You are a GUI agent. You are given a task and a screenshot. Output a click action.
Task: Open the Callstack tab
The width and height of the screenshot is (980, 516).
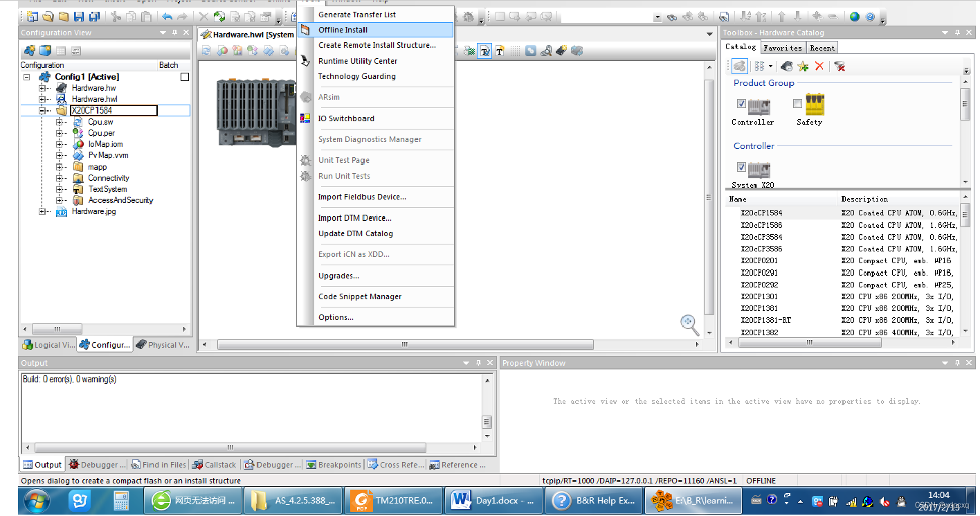point(214,465)
